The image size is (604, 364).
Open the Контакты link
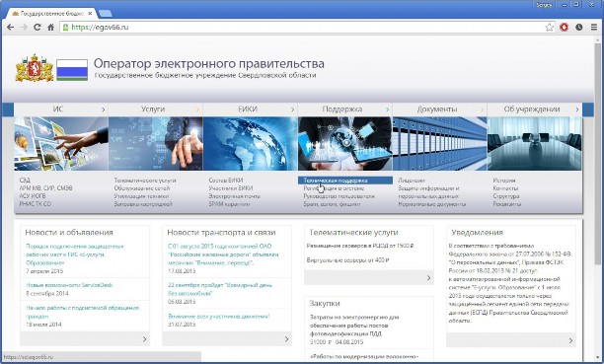tap(505, 188)
